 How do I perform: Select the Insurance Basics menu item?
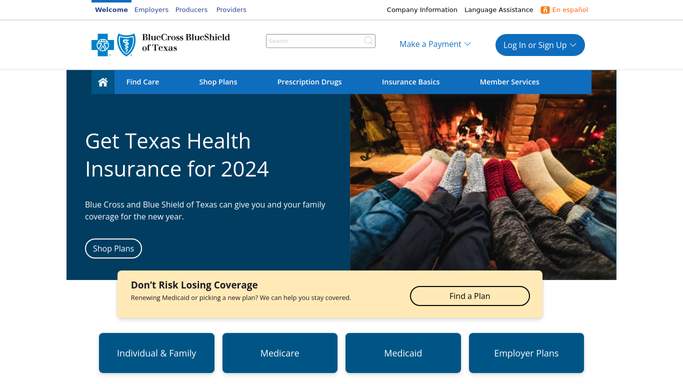[x=410, y=82]
